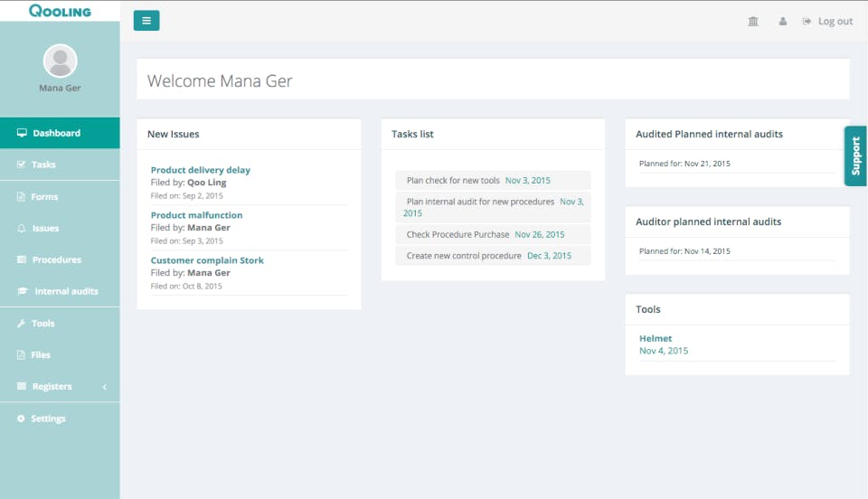Click the Issues bell icon in sidebar

click(x=22, y=229)
